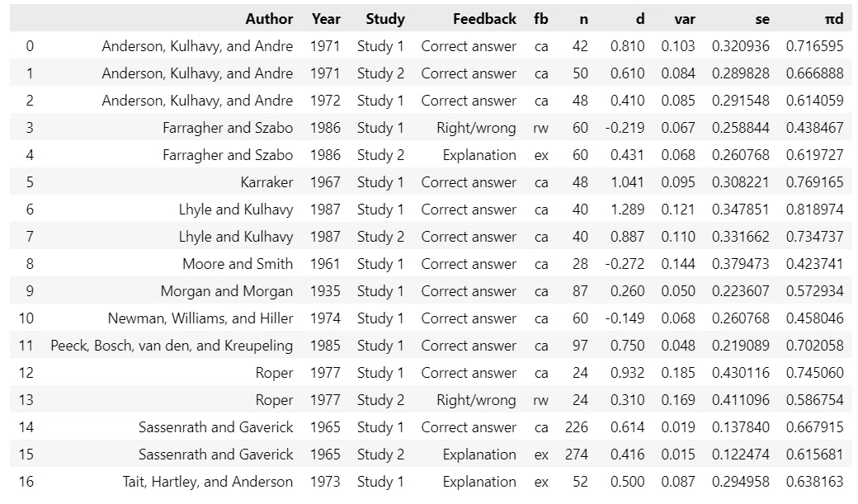The image size is (858, 504).
Task: Click the Study column header
Action: click(x=385, y=19)
